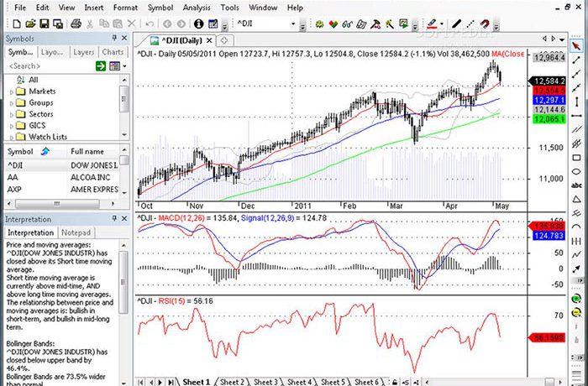This screenshot has height=386, width=588.
Task: Open a file with the folder icon
Action: 30,24
